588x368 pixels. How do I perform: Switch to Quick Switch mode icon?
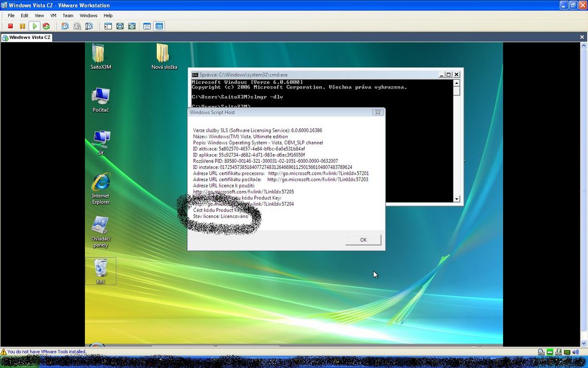(x=120, y=26)
